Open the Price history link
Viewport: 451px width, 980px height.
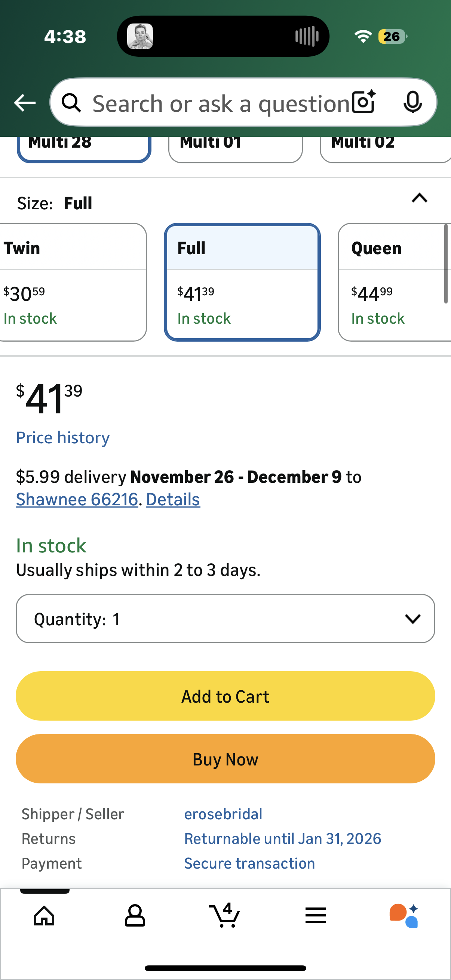click(63, 438)
